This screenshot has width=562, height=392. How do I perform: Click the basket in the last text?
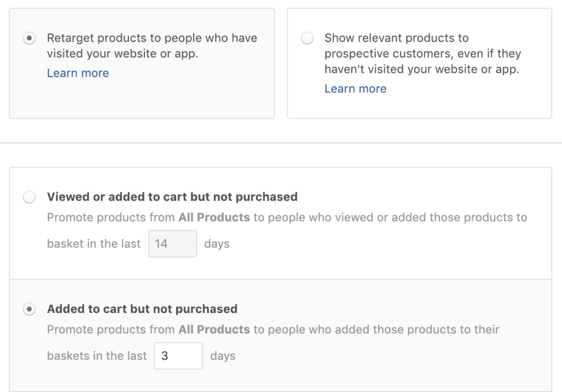(93, 244)
